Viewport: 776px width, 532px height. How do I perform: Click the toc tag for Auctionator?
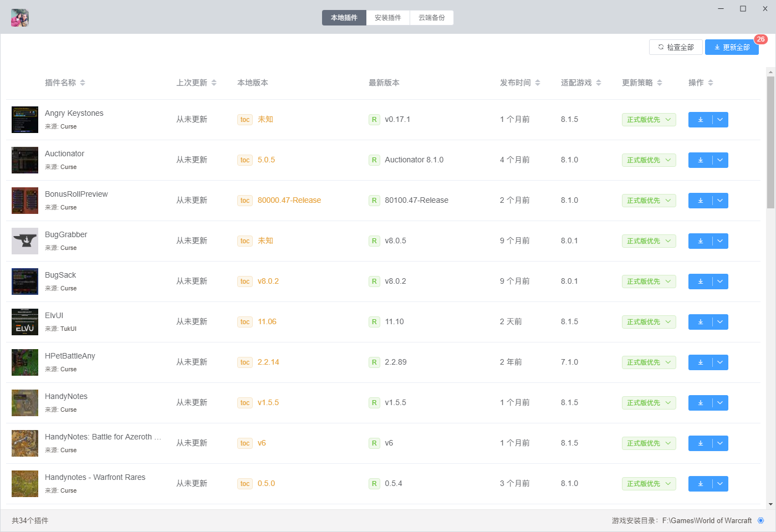coord(245,160)
